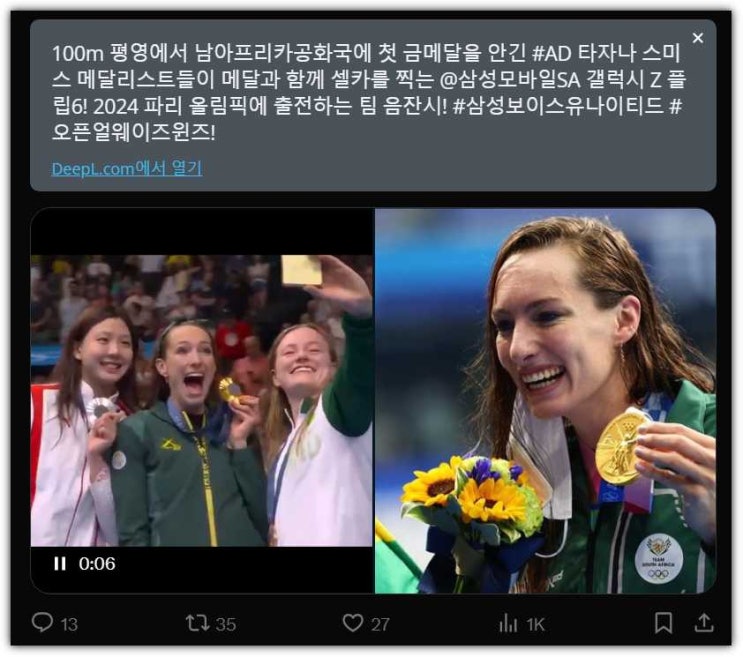Open the medalists selfie video
The image size is (743, 657).
click(x=202, y=400)
